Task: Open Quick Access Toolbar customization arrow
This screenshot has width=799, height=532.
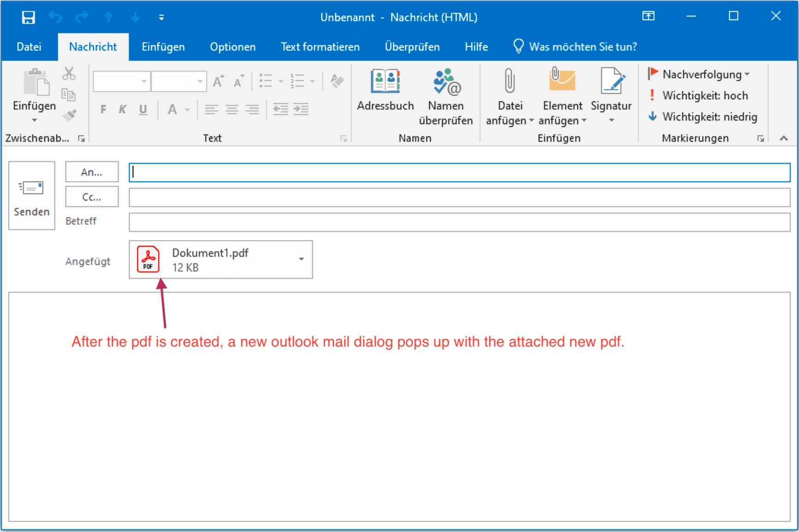Action: coord(162,17)
